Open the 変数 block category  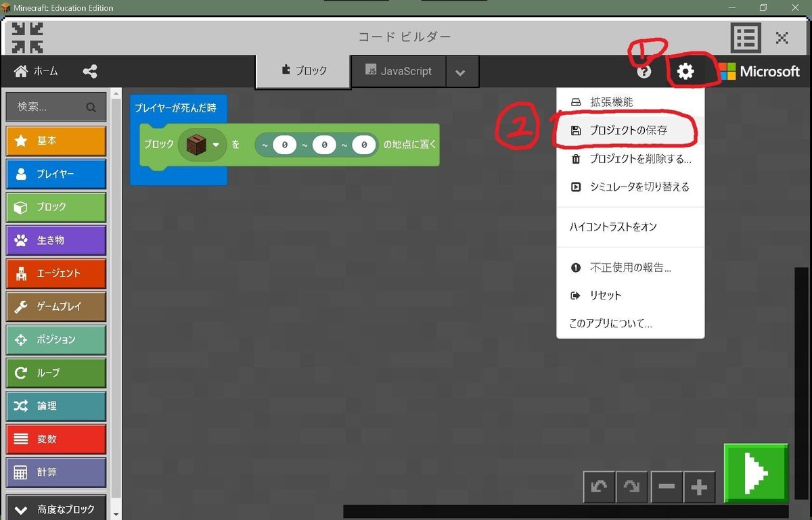[56, 439]
